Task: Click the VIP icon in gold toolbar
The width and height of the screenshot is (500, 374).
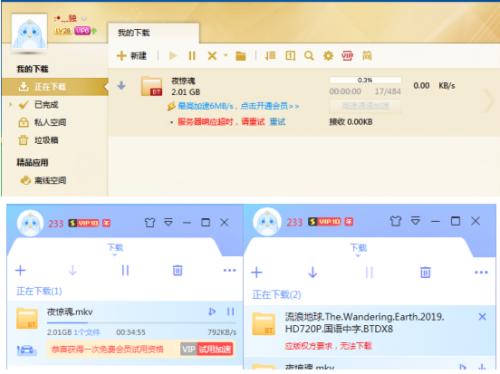Action: click(x=347, y=56)
